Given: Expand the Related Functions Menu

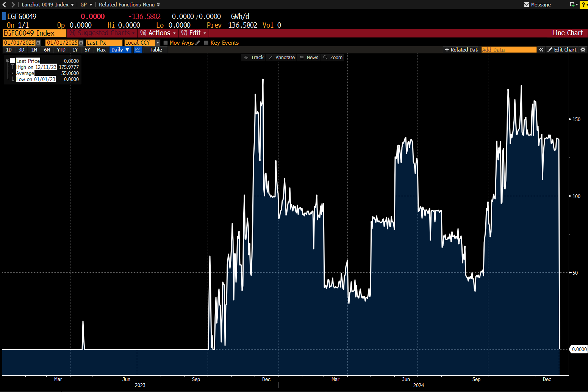Looking at the screenshot, I should pyautogui.click(x=129, y=5).
